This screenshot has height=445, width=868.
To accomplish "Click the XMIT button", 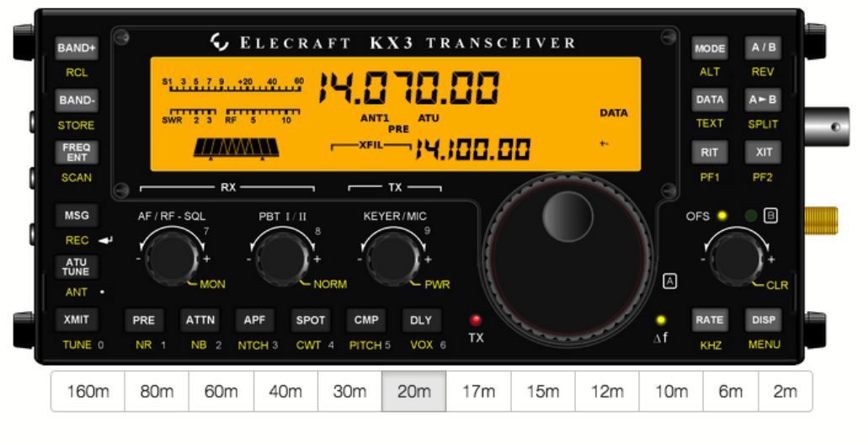I will click(x=77, y=319).
